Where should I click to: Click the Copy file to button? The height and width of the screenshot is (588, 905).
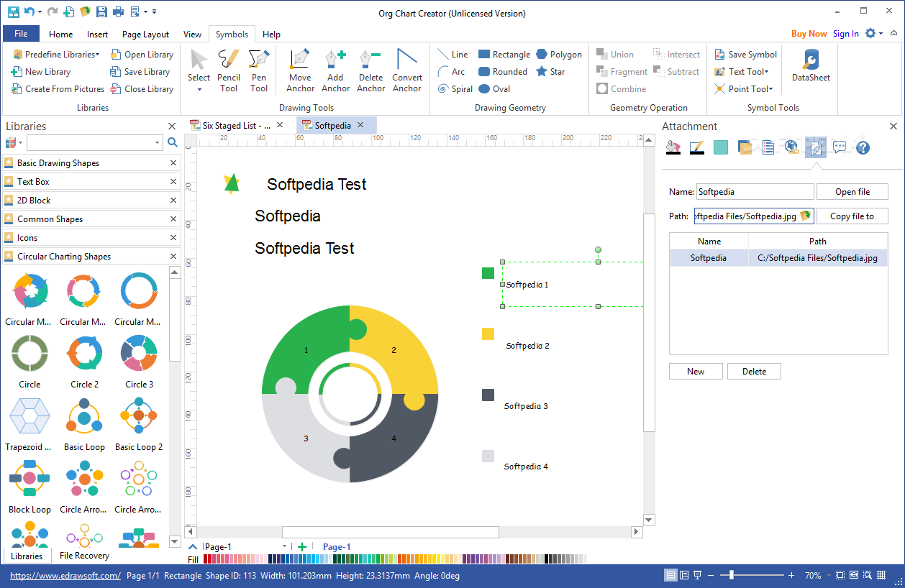852,216
